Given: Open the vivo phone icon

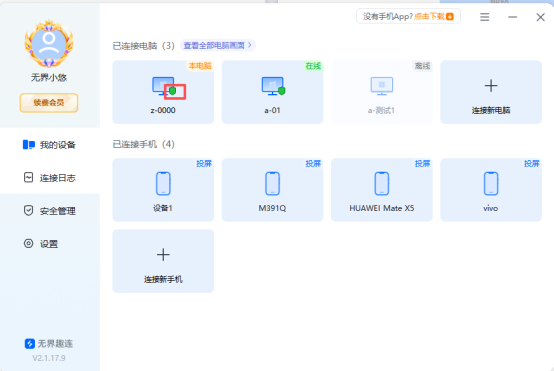Looking at the screenshot, I should [491, 183].
